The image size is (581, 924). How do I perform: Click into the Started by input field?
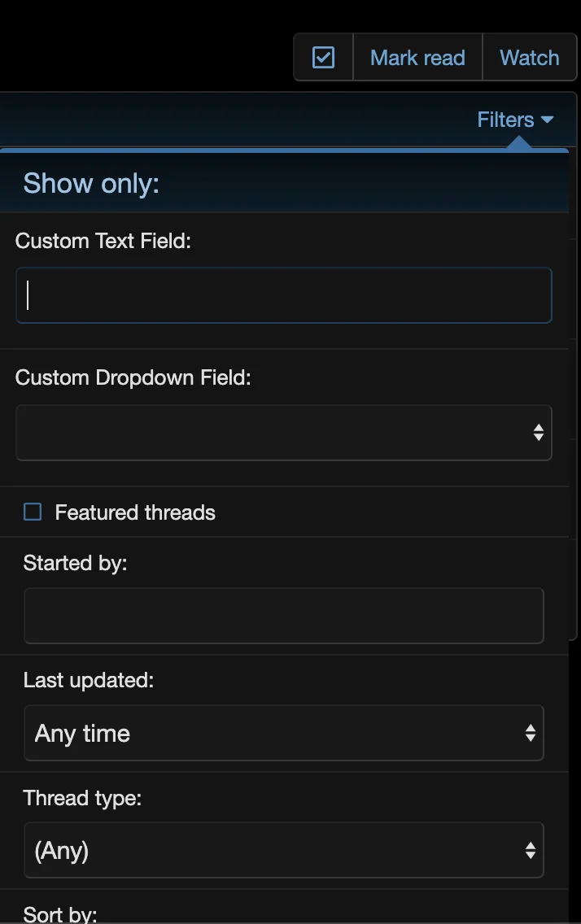click(283, 616)
